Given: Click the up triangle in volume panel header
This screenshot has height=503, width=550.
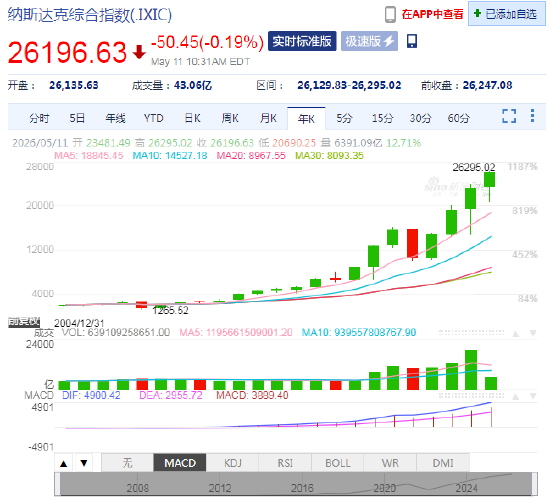Looking at the screenshot, I should tap(515, 333).
